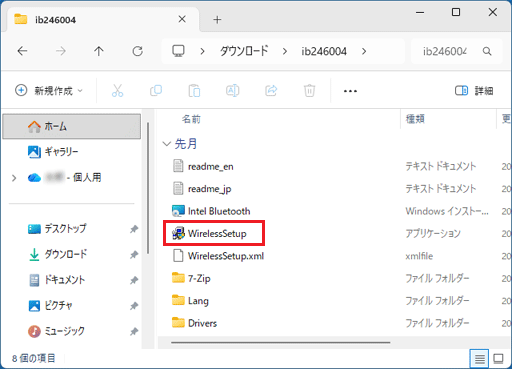The height and width of the screenshot is (369, 512).
Task: Open ダウンロード in the sidebar
Action: (57, 254)
